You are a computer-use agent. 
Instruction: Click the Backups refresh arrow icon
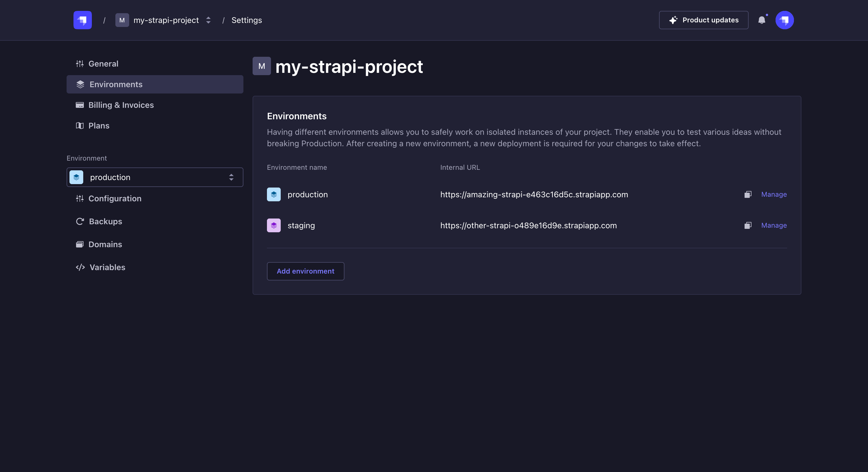coord(80,222)
